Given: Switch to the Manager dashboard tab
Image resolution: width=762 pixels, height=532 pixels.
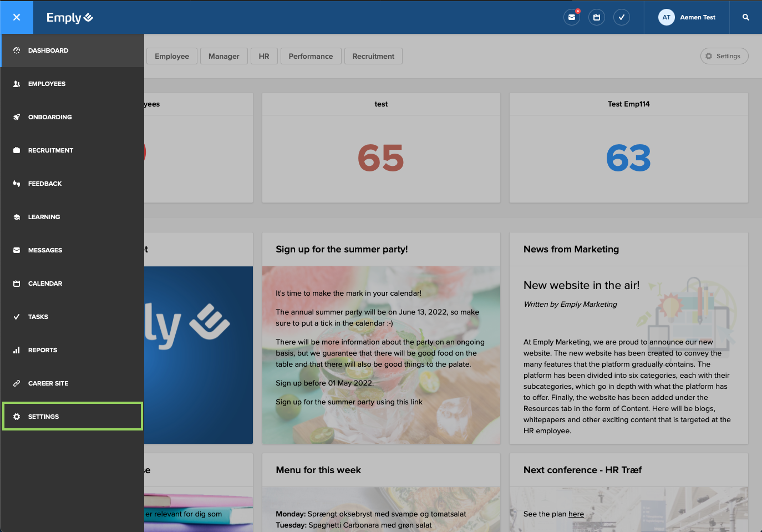Looking at the screenshot, I should pos(223,55).
